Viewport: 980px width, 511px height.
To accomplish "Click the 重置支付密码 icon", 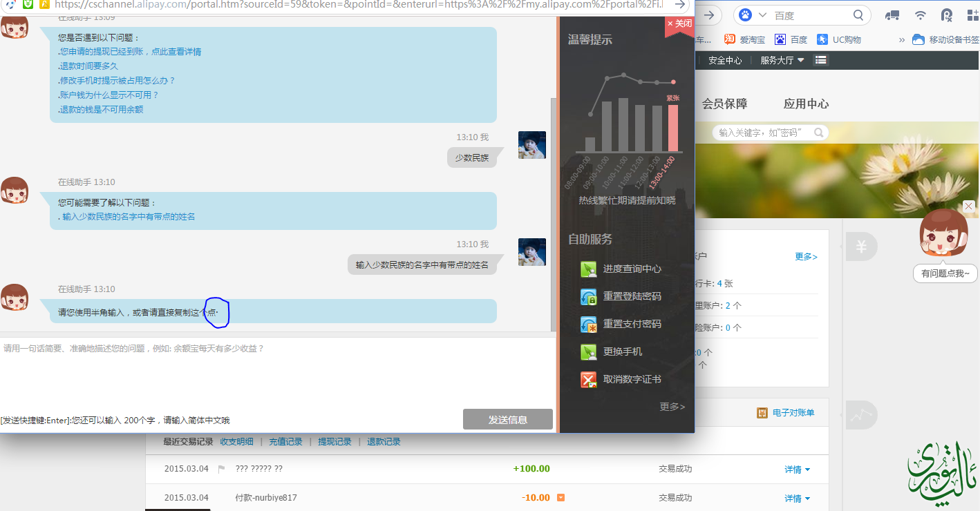I will click(x=588, y=325).
